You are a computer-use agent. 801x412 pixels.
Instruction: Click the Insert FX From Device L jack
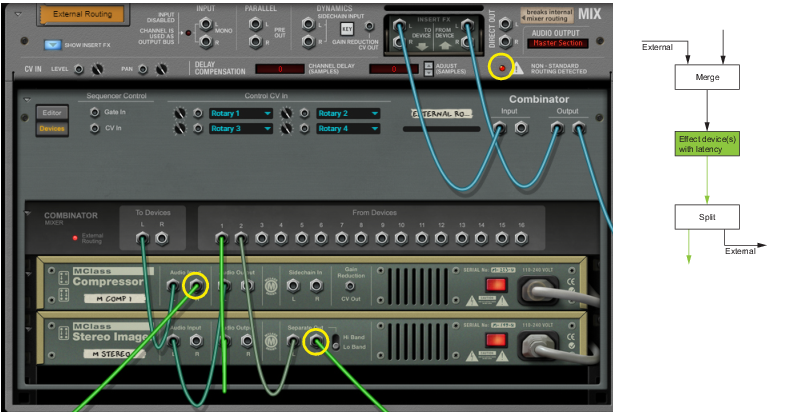point(467,24)
